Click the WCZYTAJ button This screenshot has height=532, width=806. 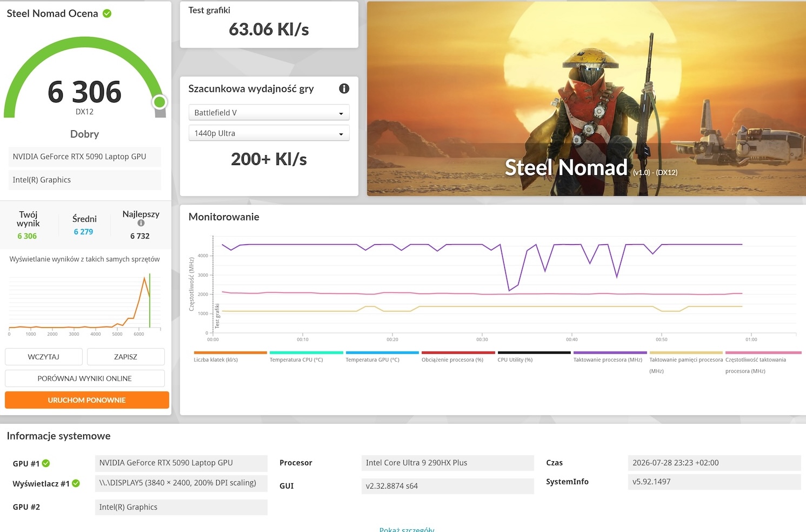(44, 357)
